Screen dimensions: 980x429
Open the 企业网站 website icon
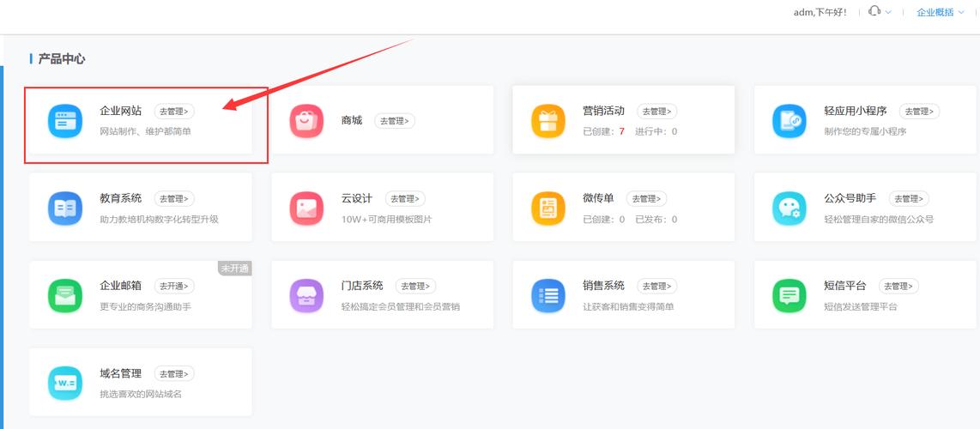65,121
